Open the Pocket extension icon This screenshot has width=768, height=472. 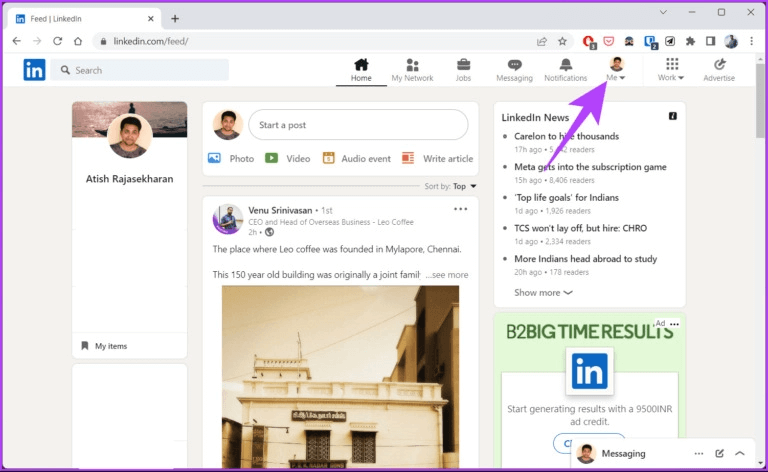pos(609,41)
